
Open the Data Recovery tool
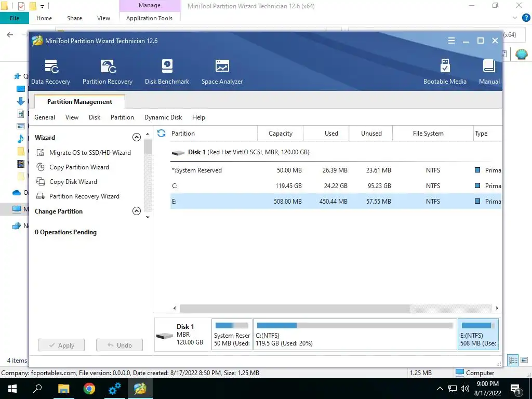point(50,72)
